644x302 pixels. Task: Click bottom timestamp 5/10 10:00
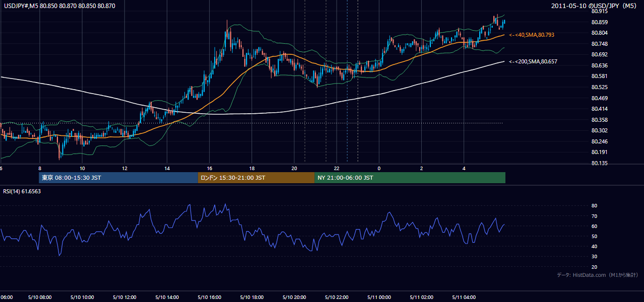(x=82, y=297)
